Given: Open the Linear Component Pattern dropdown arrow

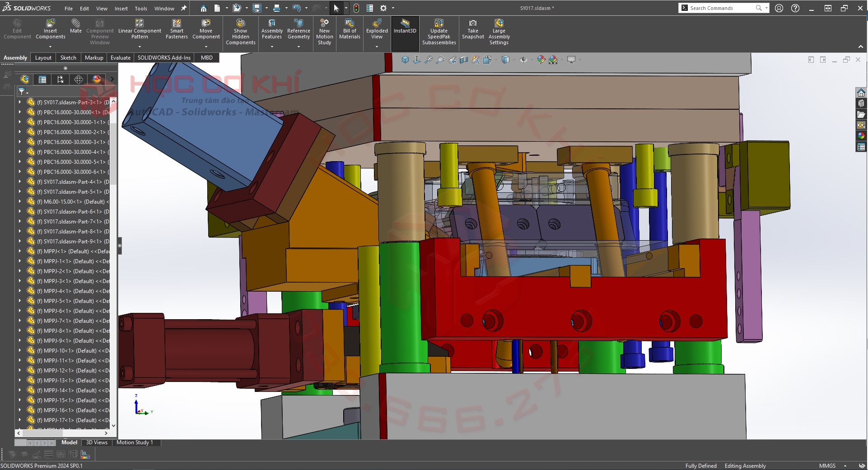Looking at the screenshot, I should click(140, 47).
